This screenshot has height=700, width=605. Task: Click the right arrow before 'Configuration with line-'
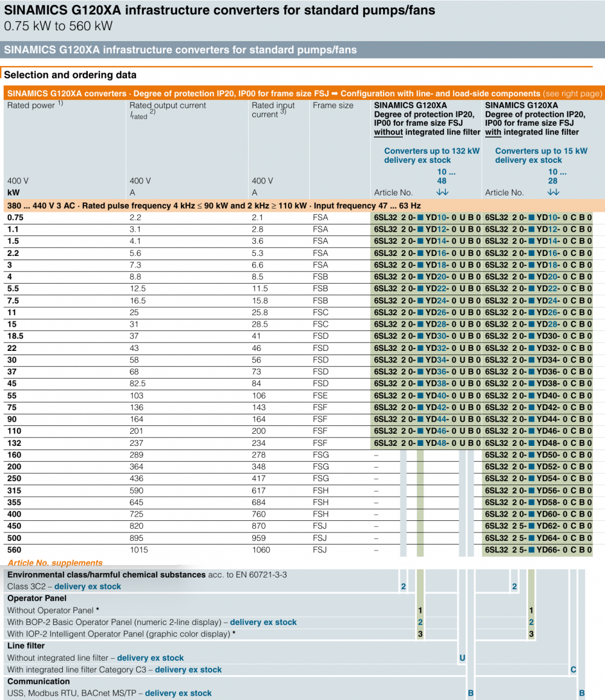(x=335, y=94)
